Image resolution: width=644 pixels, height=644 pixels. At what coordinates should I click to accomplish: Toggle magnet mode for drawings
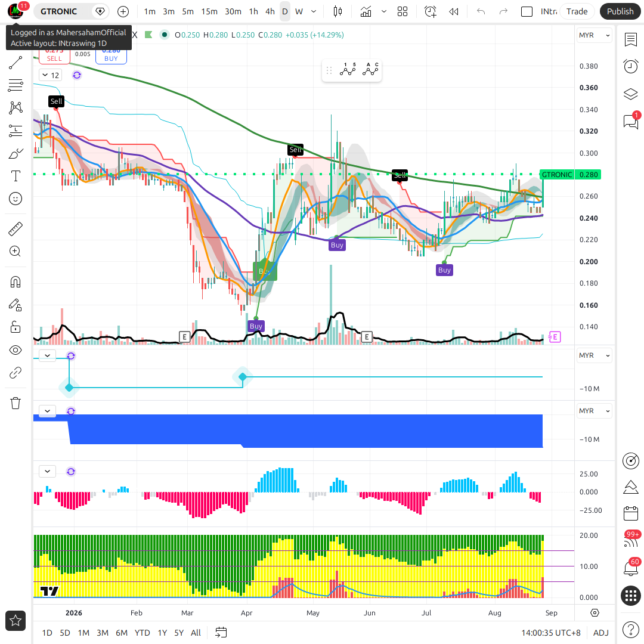click(16, 281)
